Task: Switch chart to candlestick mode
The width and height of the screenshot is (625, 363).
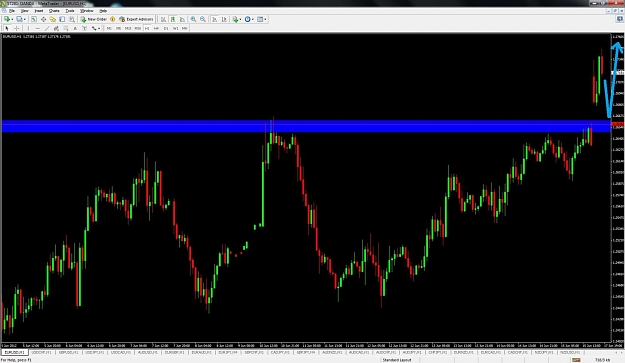Action: point(173,19)
